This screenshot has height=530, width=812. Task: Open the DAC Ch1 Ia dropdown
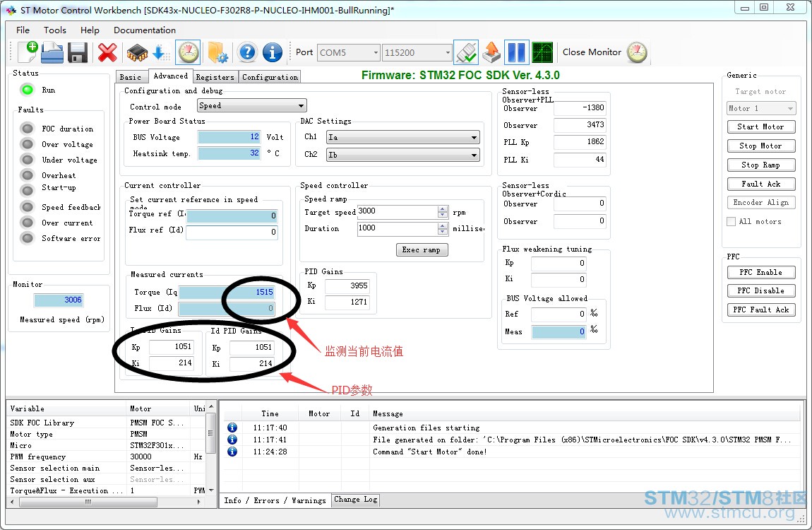click(x=403, y=137)
